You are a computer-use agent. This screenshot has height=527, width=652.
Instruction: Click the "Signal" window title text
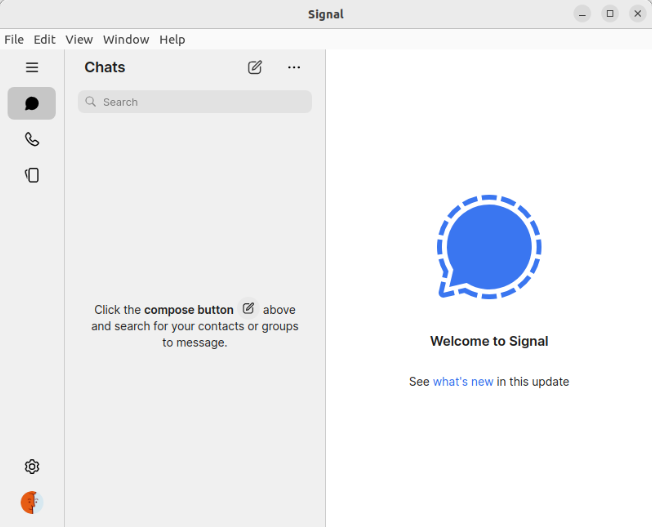[326, 14]
